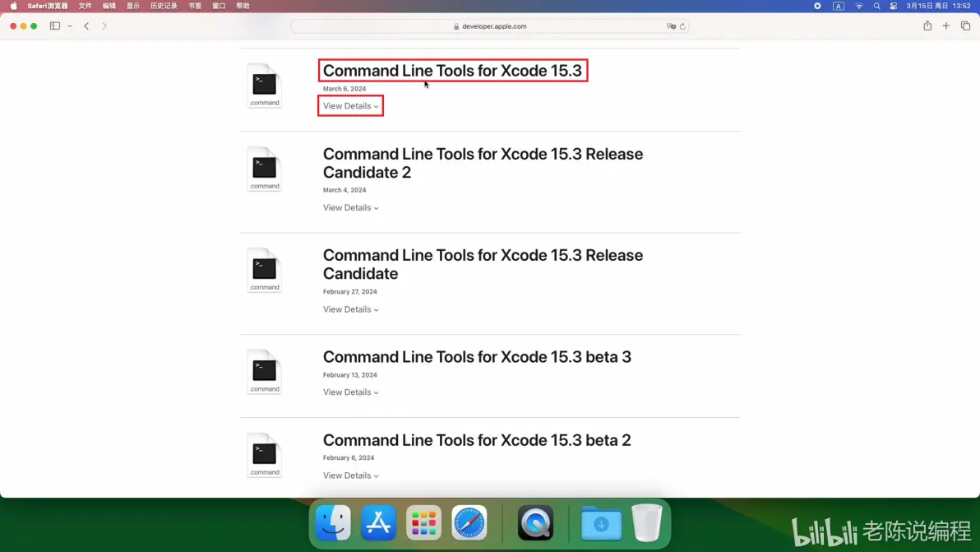Image resolution: width=980 pixels, height=552 pixels.
Task: Reload the current page
Action: click(682, 26)
